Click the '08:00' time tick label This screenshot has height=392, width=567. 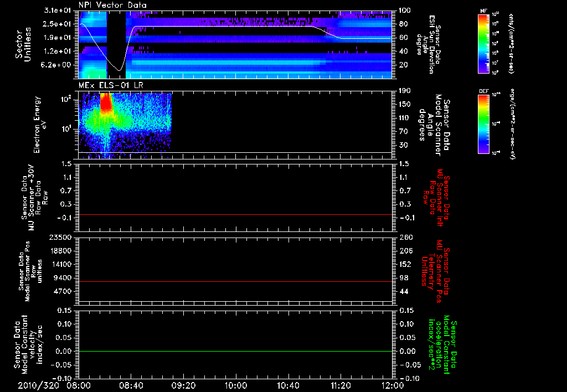coord(79,385)
